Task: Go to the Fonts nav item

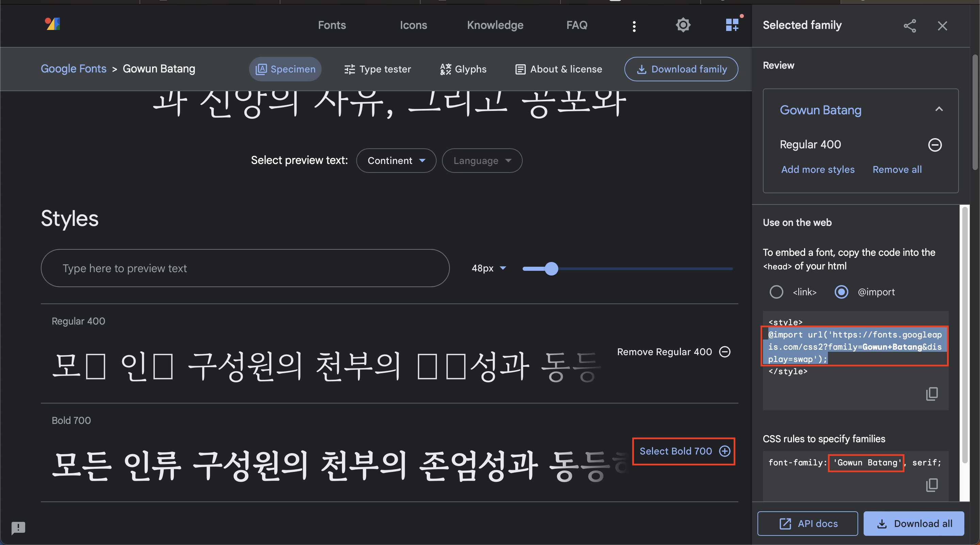Action: 332,25
